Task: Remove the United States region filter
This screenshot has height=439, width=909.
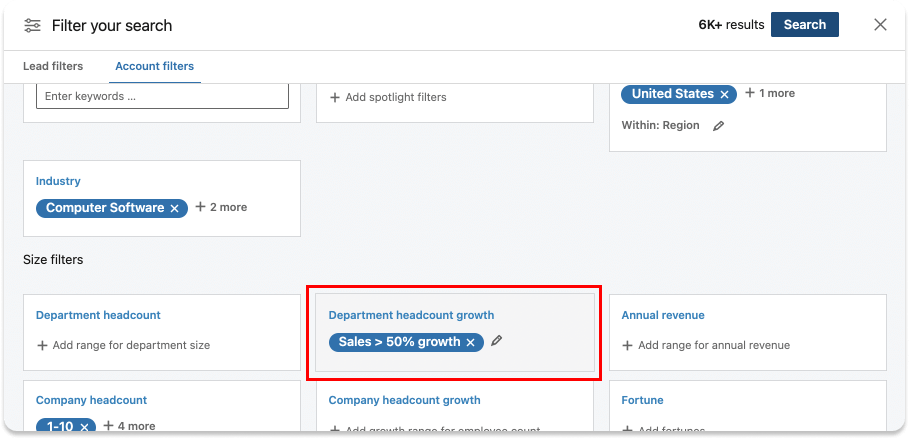Action: point(724,94)
